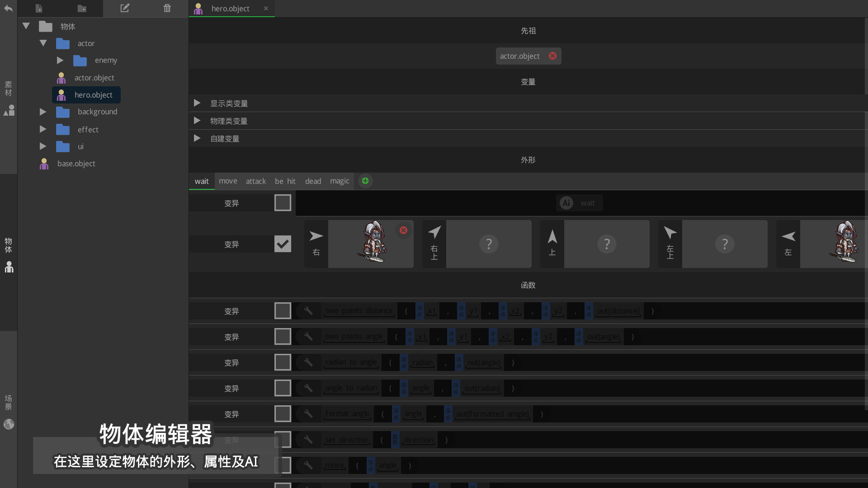Image resolution: width=868 pixels, height=488 pixels.
Task: Click the rename/edit pencil icon
Action: pyautogui.click(x=125, y=8)
